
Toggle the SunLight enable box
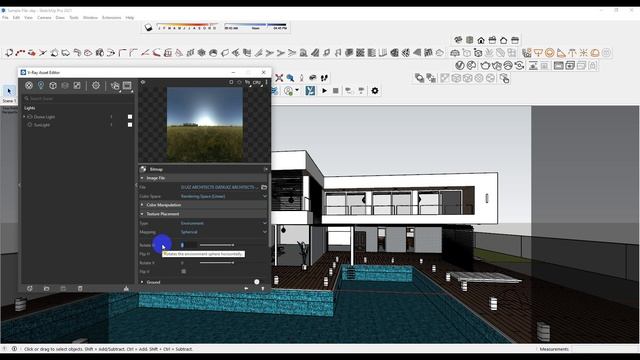click(x=130, y=125)
